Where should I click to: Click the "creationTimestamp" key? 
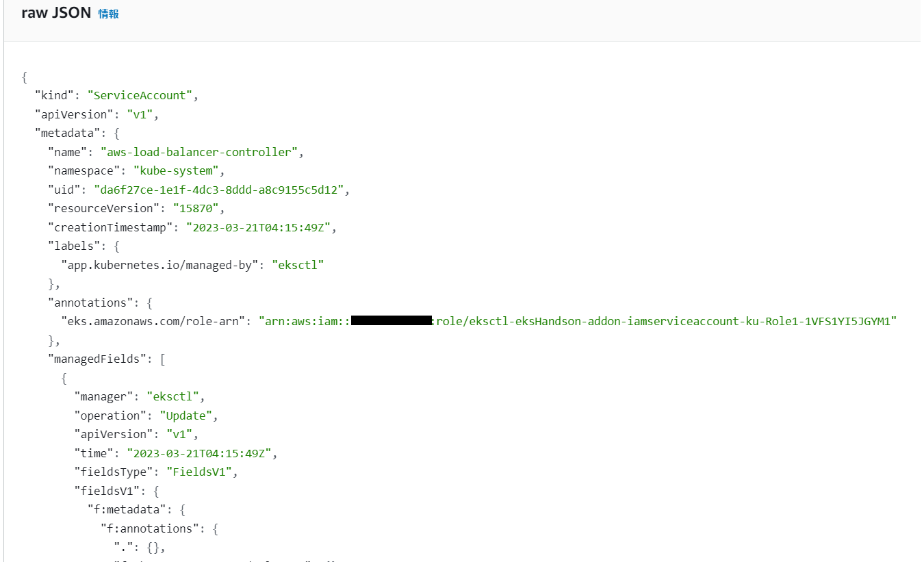coord(111,227)
